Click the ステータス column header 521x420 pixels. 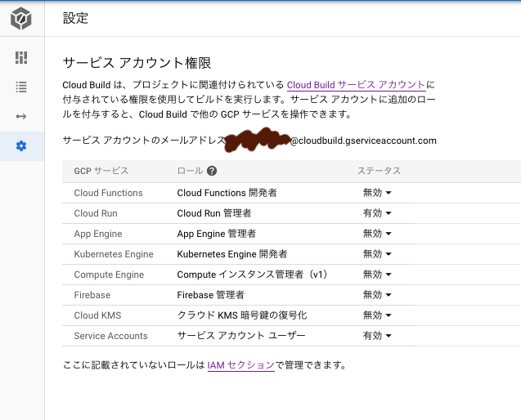click(x=379, y=171)
